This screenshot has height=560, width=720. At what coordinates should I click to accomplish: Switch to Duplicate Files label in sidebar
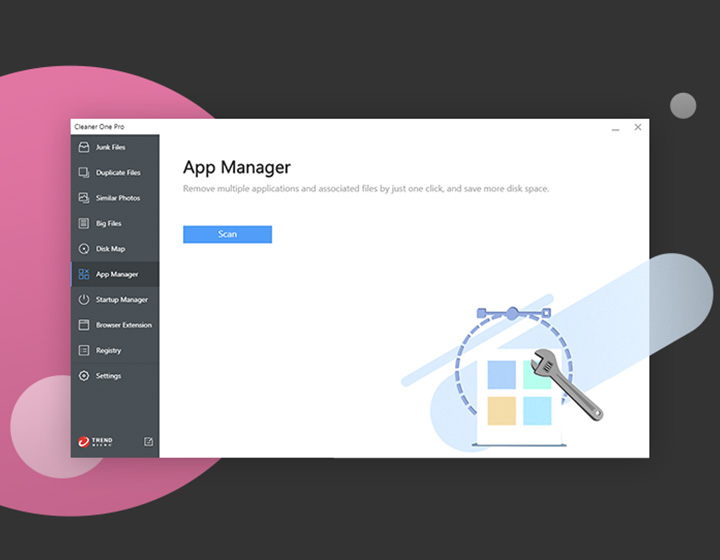118,173
